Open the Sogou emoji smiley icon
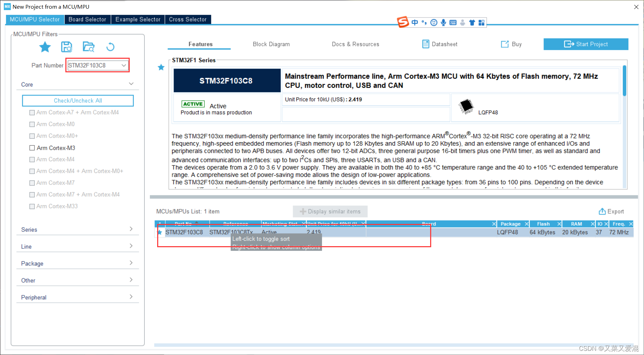 point(434,23)
